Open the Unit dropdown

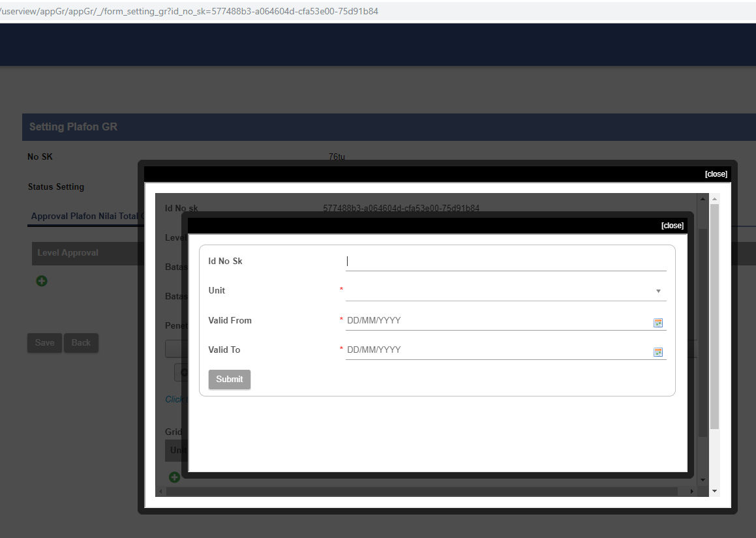[506, 291]
